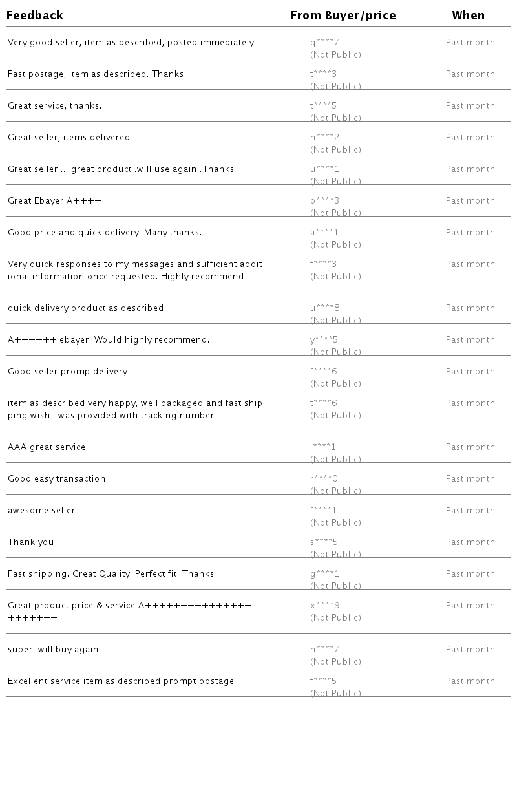Open buyer h****7 profile link
Viewport: 517px width, 812px height.
pyautogui.click(x=324, y=650)
